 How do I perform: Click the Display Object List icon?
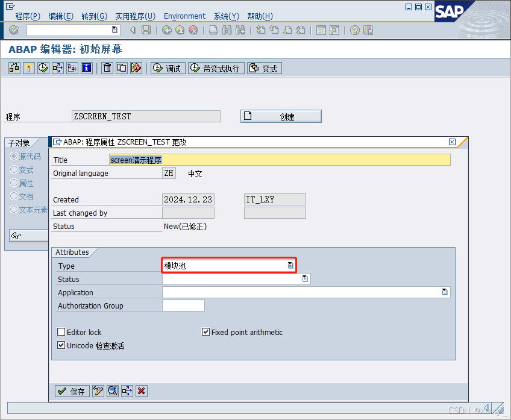[x=72, y=68]
